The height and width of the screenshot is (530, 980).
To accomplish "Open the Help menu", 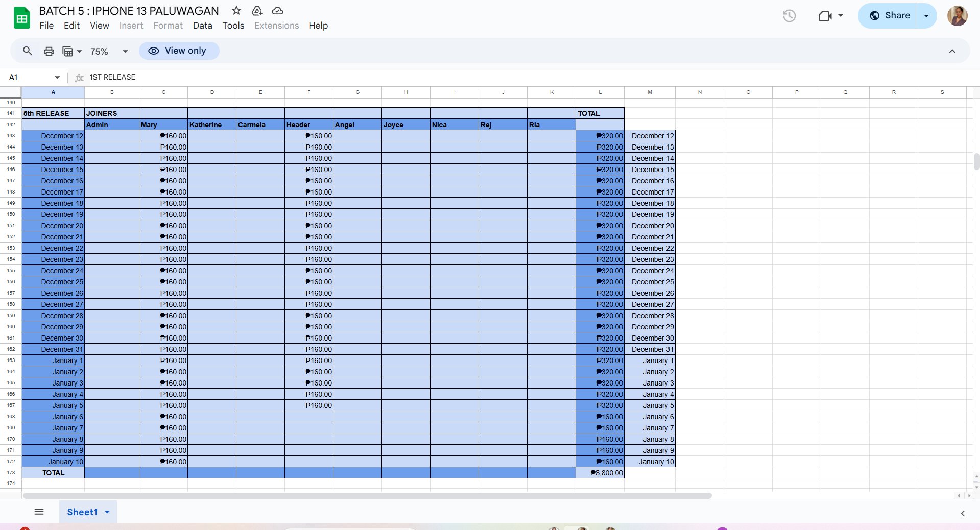I will click(x=318, y=26).
